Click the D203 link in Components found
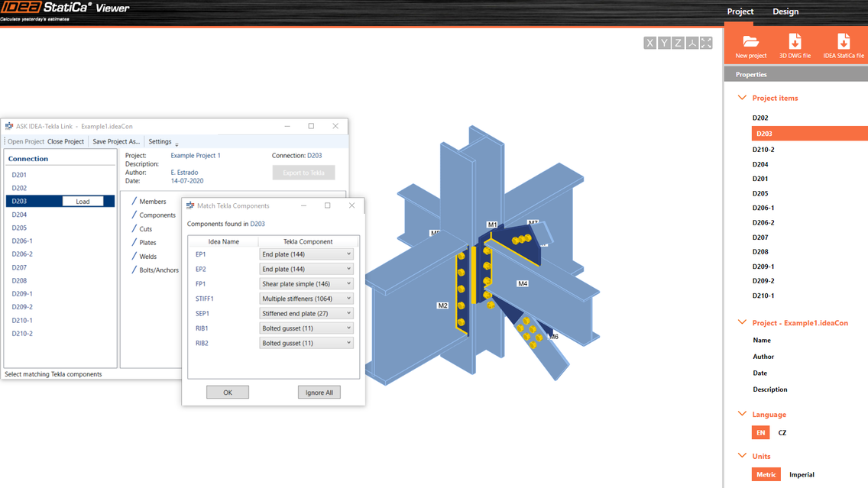 coord(257,224)
